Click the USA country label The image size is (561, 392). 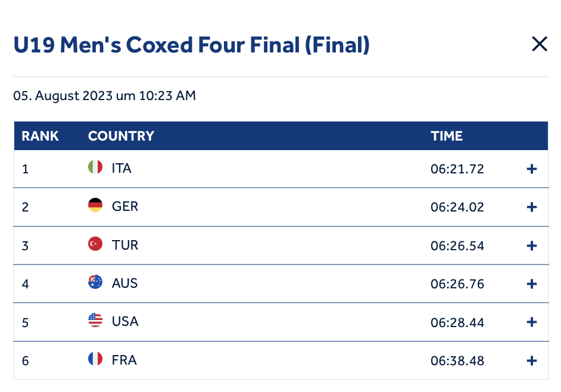(125, 322)
